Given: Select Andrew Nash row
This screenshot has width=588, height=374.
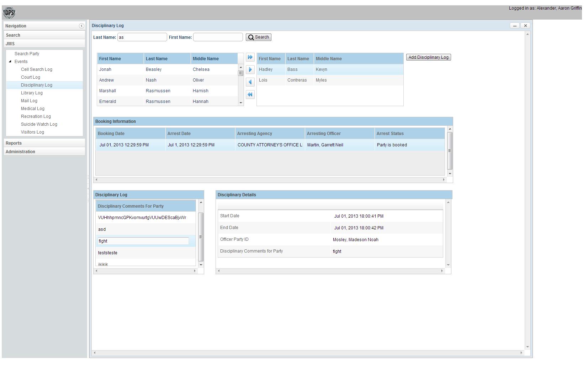Looking at the screenshot, I should (167, 80).
